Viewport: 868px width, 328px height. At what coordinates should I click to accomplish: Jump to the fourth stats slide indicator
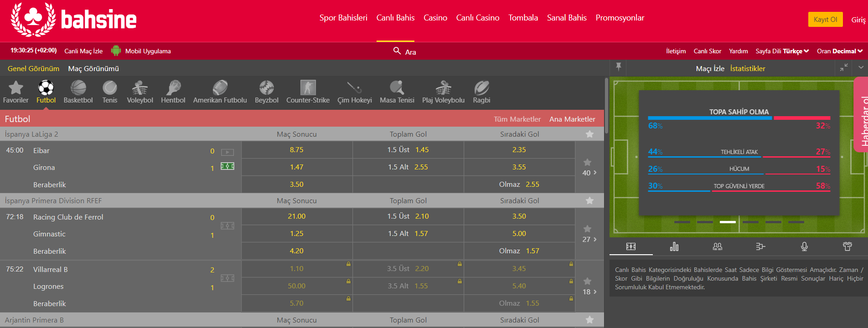(750, 222)
